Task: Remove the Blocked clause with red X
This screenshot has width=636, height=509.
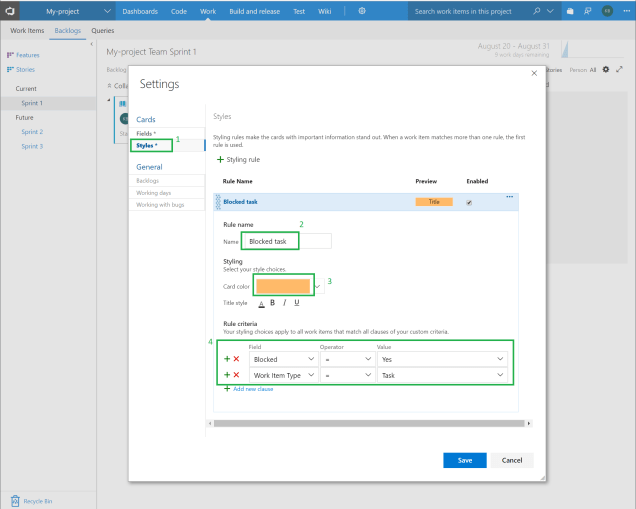Action: (x=237, y=358)
